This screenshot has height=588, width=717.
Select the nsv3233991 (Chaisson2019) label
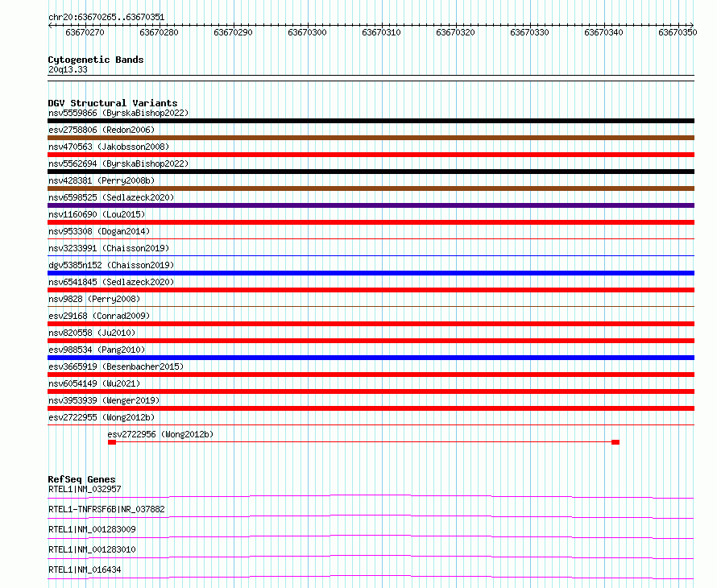109,248
